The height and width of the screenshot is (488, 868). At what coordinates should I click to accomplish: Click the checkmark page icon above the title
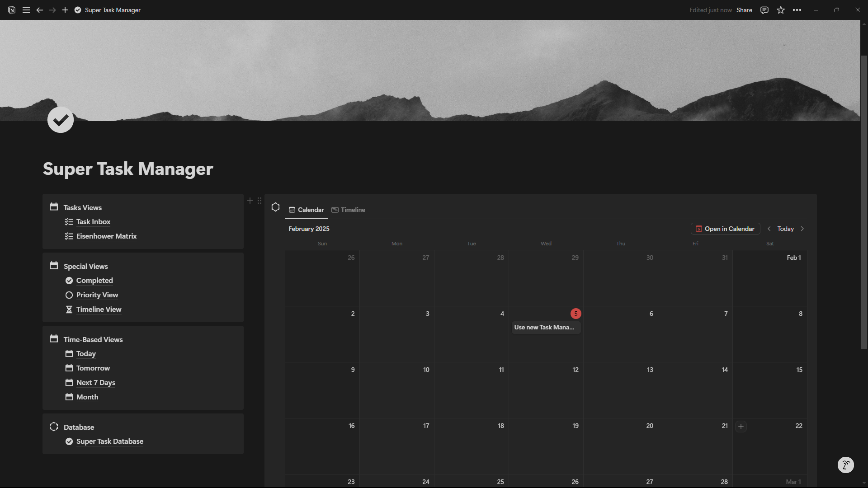click(x=60, y=119)
